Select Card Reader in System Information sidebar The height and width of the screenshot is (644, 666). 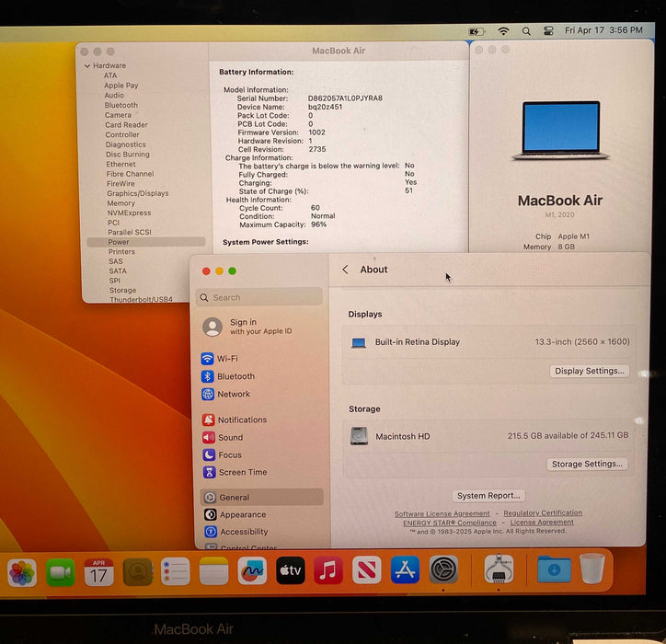(126, 125)
